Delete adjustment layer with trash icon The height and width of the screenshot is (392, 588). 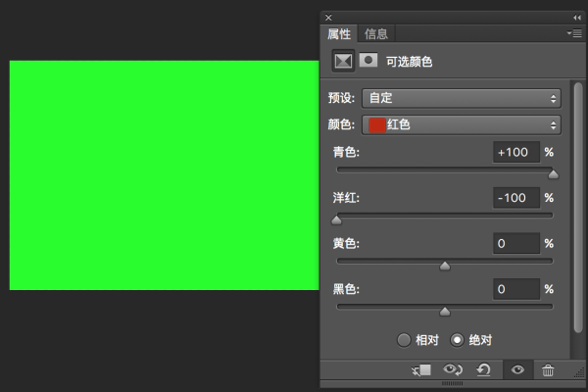(x=548, y=370)
